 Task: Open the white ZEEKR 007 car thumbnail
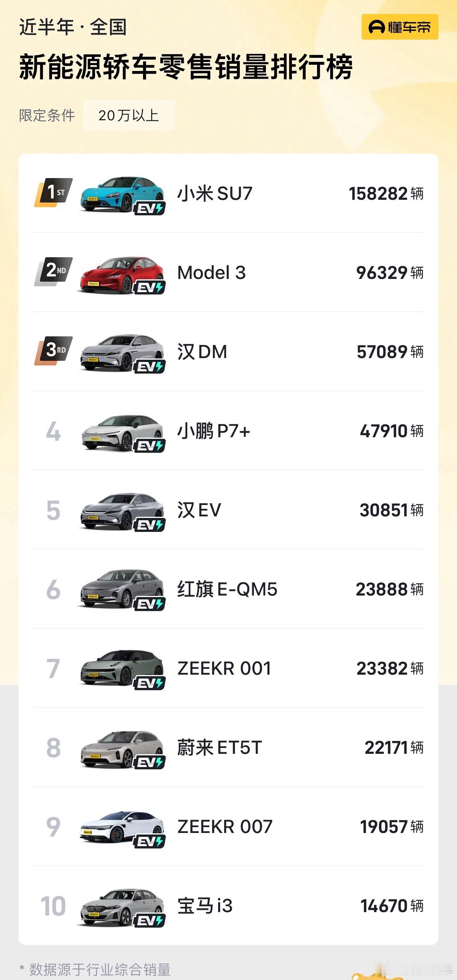pyautogui.click(x=122, y=828)
